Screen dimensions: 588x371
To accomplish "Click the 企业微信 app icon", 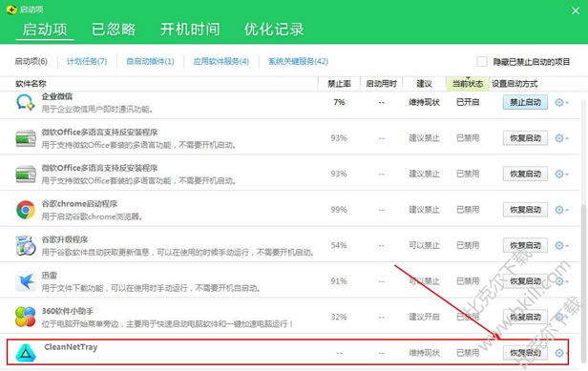I will [x=26, y=102].
